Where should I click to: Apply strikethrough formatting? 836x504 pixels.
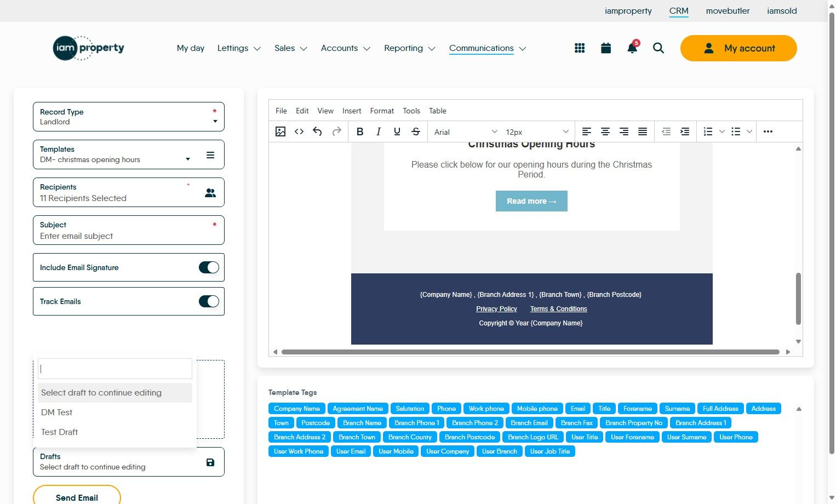click(x=416, y=131)
